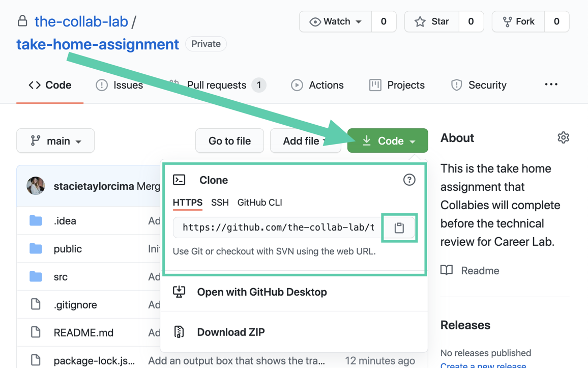Viewport: 588px width, 368px height.
Task: Open the Readme via the book icon
Action: click(446, 270)
